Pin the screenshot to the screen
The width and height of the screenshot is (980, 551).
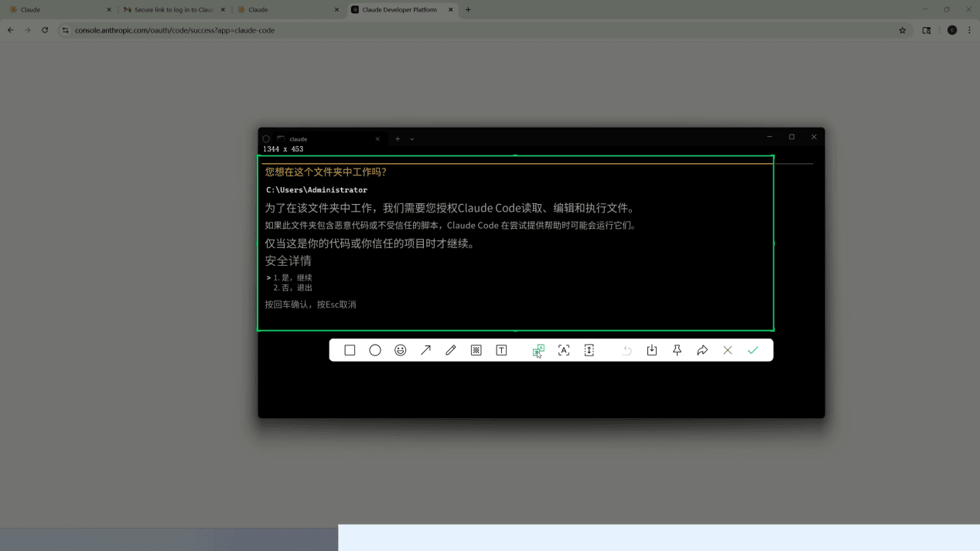tap(677, 350)
